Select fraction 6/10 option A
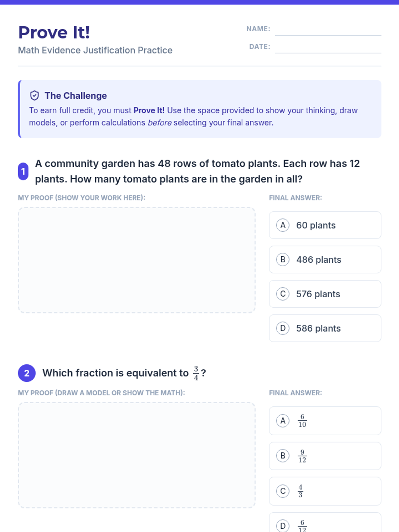This screenshot has height=532, width=399. click(x=325, y=421)
